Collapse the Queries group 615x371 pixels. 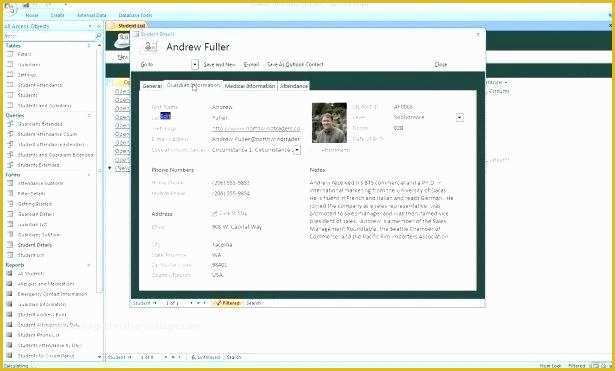pyautogui.click(x=89, y=115)
